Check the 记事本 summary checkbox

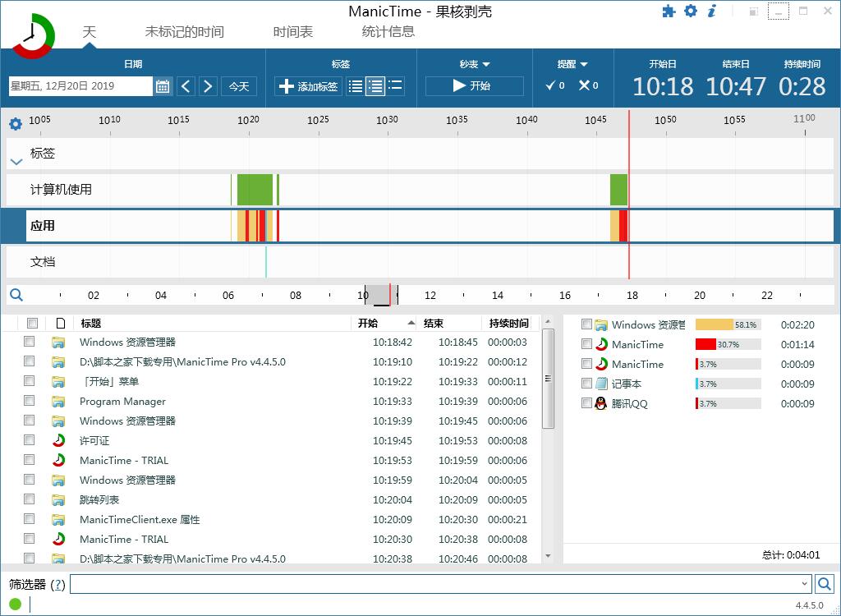[586, 383]
